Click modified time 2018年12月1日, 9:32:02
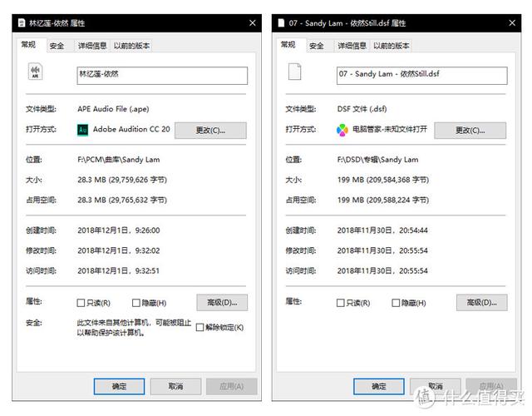Screen dimensions: 532x416 (118, 251)
